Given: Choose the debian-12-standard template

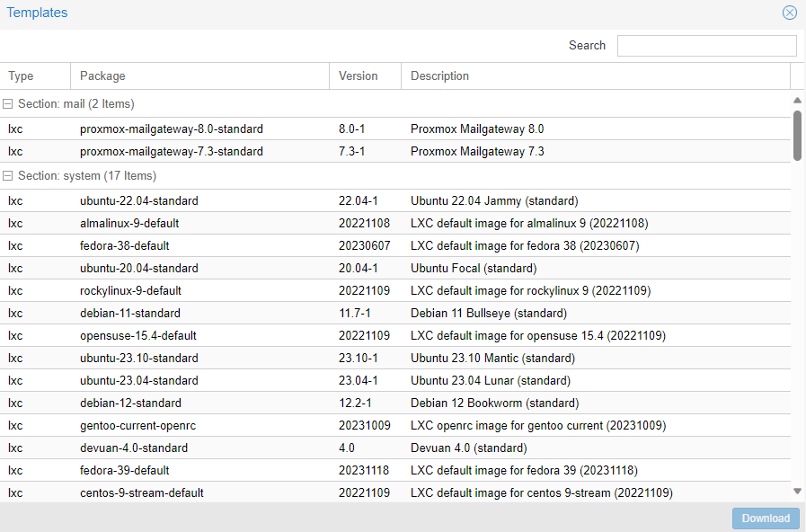Looking at the screenshot, I should tap(130, 403).
